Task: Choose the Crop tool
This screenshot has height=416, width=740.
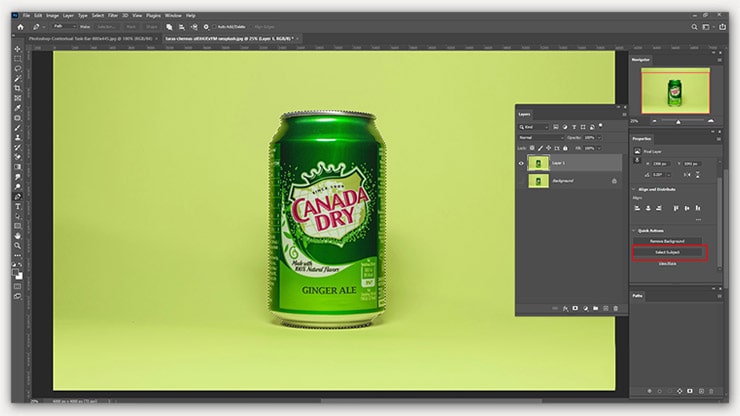Action: (17, 88)
